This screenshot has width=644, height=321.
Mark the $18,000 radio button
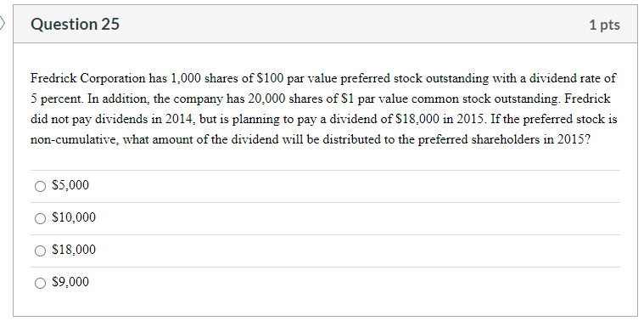click(x=40, y=251)
